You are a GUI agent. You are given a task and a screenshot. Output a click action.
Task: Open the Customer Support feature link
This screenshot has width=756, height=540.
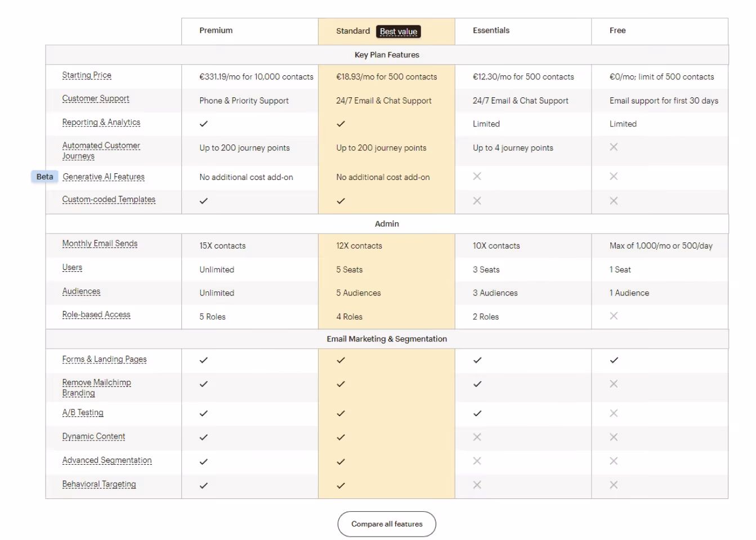(96, 98)
